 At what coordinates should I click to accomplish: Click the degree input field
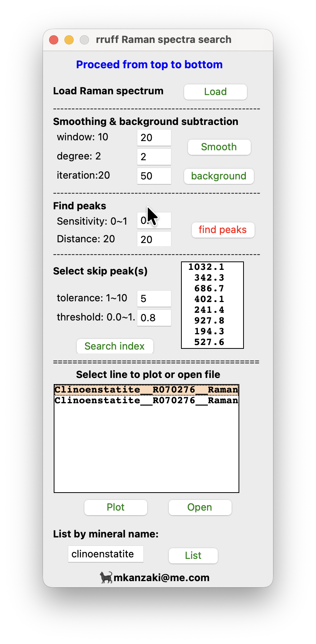(154, 157)
